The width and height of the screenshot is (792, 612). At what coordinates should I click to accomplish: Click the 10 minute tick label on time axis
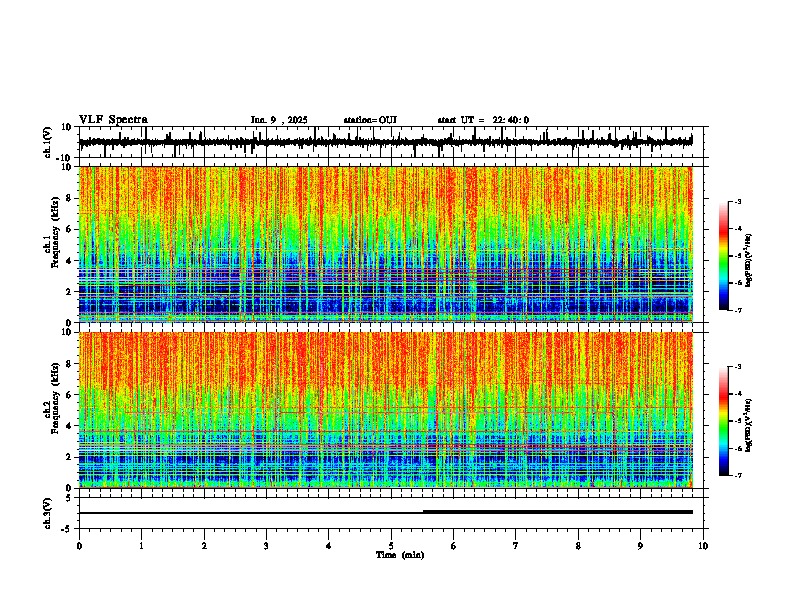pos(703,546)
